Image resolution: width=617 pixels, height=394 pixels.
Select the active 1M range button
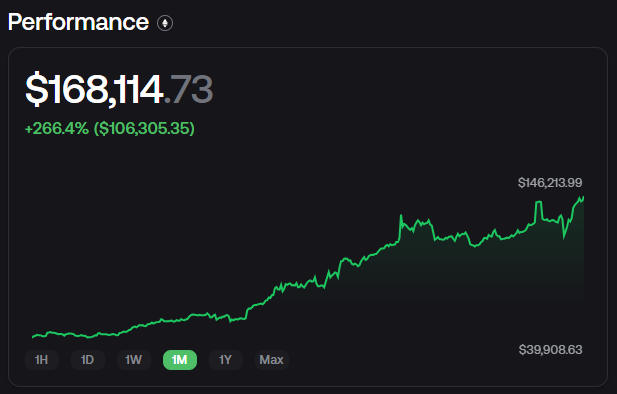tap(180, 360)
